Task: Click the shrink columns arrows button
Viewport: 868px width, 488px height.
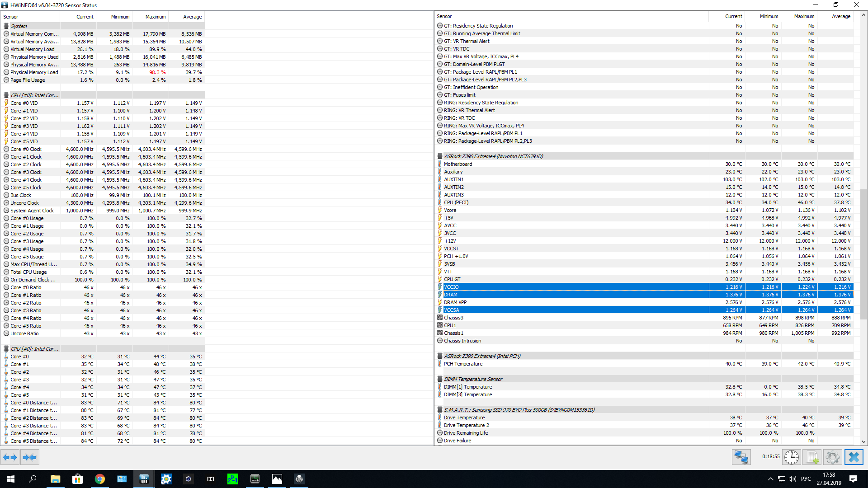Action: point(29,457)
